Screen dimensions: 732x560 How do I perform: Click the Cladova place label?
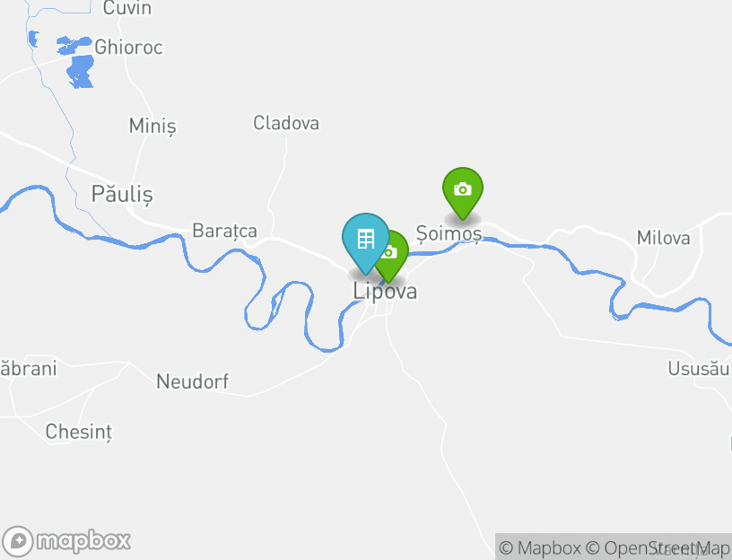tap(286, 123)
